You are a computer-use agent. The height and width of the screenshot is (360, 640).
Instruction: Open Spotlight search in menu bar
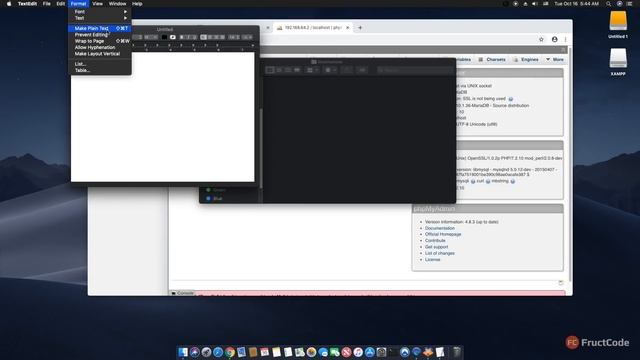click(x=608, y=4)
